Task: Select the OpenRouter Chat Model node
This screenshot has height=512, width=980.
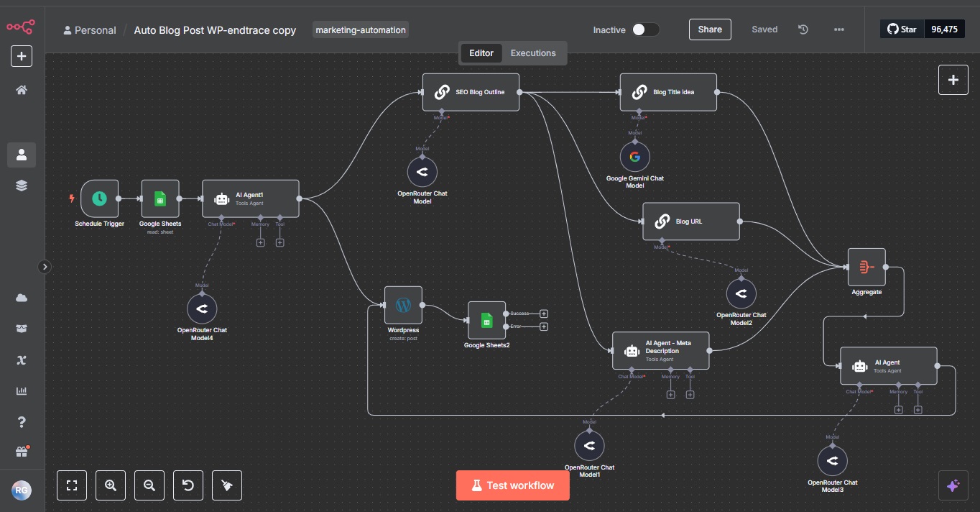Action: tap(422, 173)
